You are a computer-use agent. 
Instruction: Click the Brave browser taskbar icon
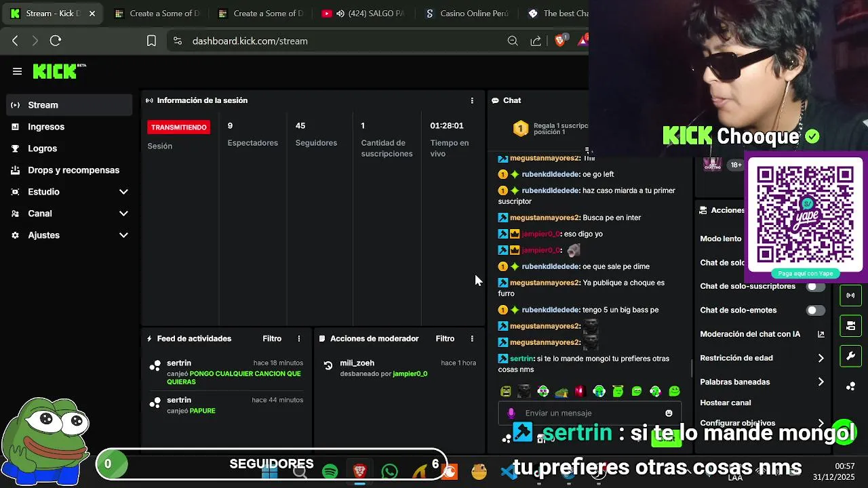360,471
